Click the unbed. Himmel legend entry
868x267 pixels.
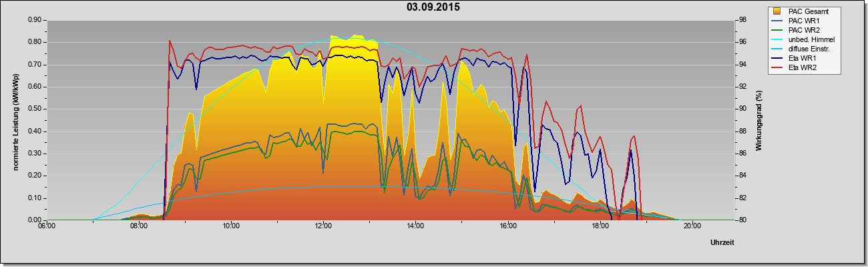point(804,39)
